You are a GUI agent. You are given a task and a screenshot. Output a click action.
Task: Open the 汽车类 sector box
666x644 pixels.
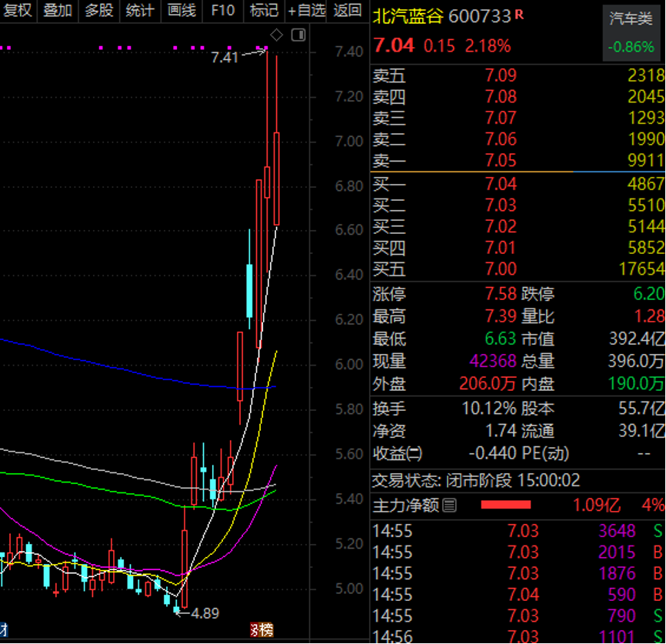631,33
